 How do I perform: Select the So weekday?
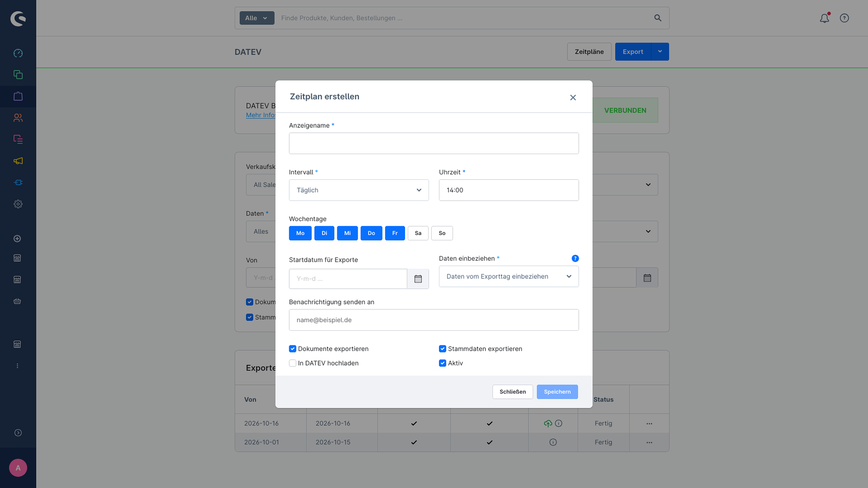[x=442, y=233]
